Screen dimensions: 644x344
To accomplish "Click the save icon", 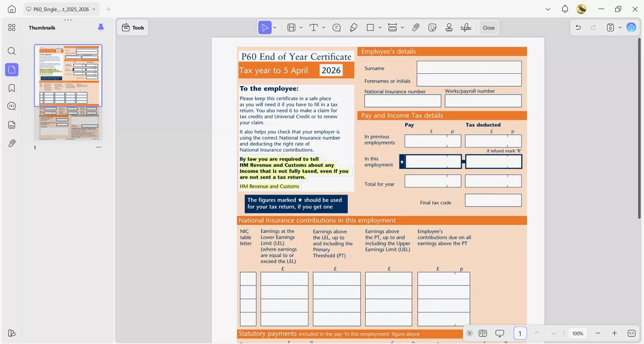I will click(x=611, y=28).
